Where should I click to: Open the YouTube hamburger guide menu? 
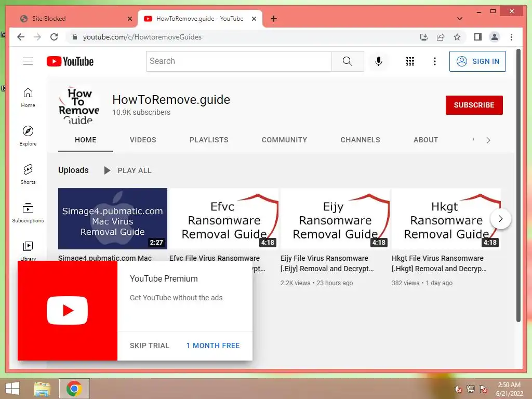(x=28, y=61)
